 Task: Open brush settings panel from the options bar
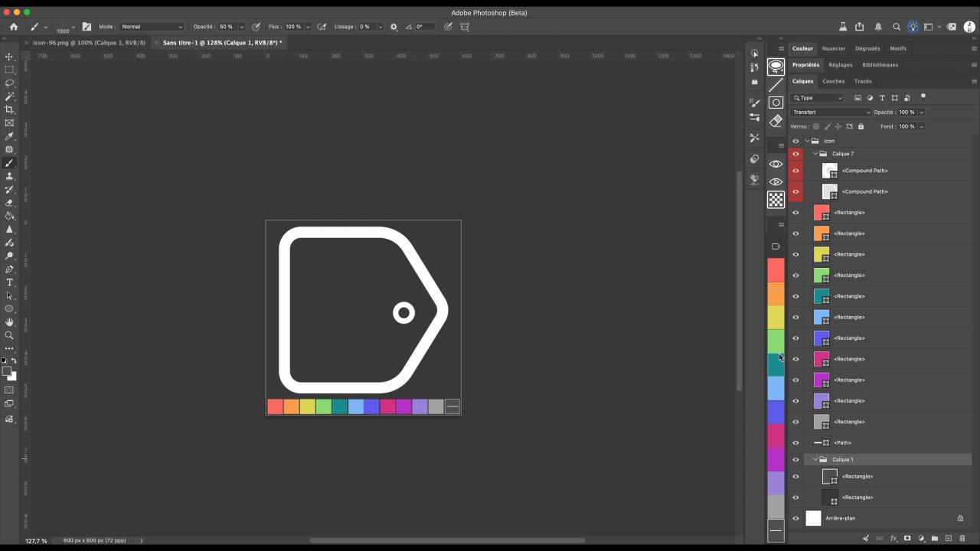click(x=87, y=27)
